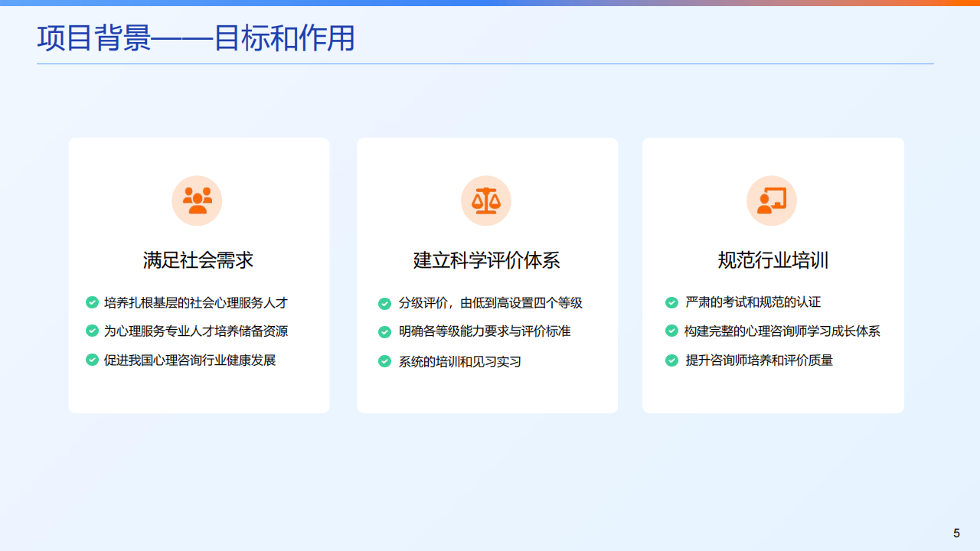Click the orange people group icon
This screenshot has width=980, height=551.
197,200
